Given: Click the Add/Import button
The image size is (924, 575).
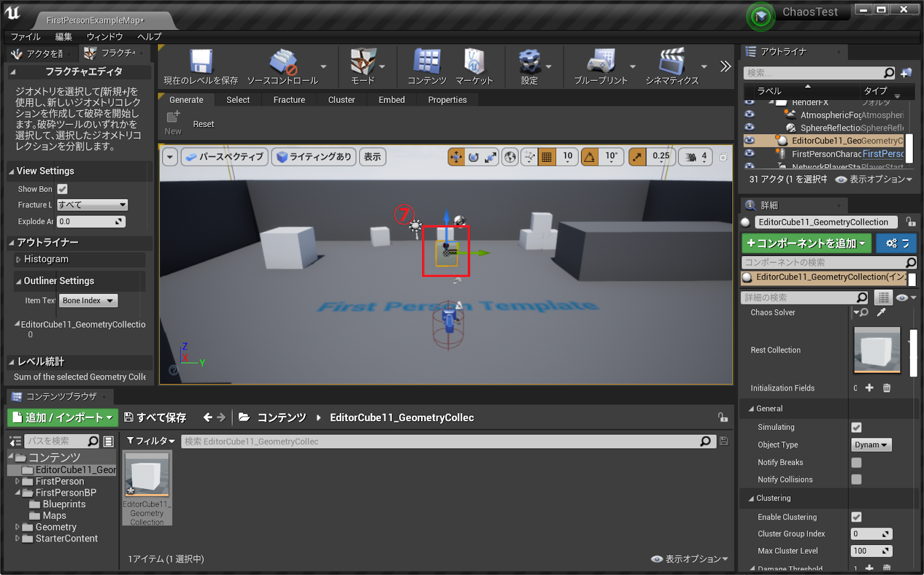Looking at the screenshot, I should pyautogui.click(x=62, y=417).
